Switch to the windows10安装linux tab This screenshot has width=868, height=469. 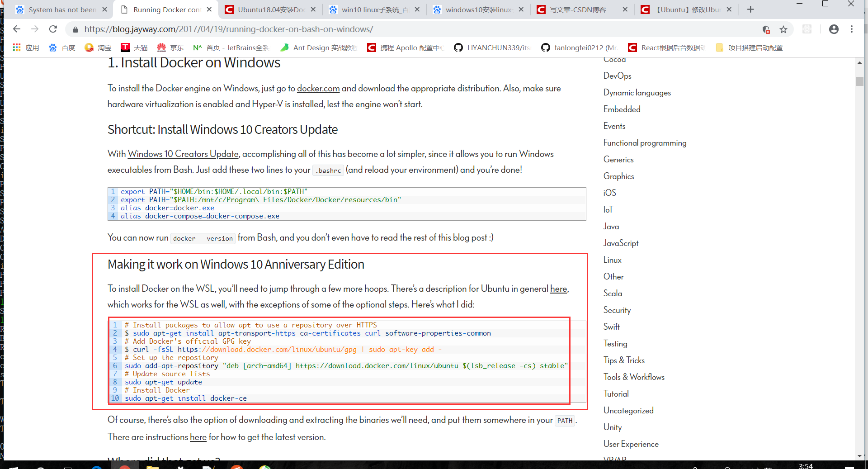(478, 9)
